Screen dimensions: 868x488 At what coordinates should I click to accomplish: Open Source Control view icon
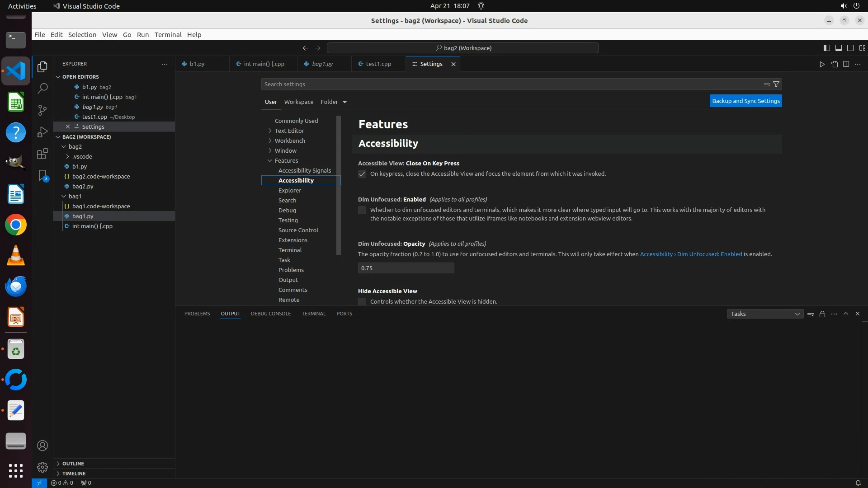tap(42, 110)
